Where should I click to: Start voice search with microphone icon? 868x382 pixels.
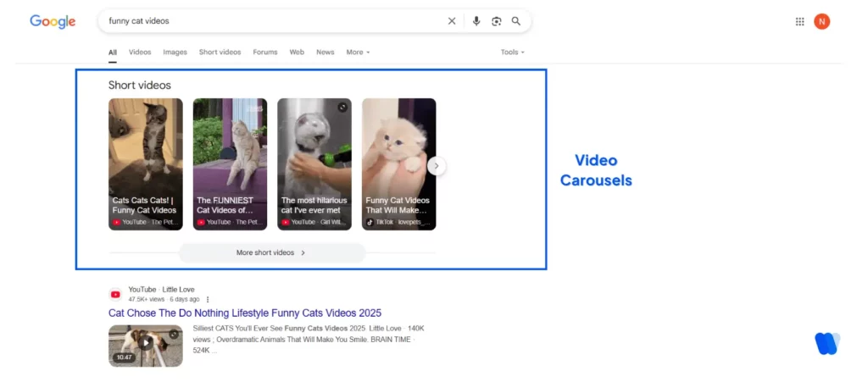point(476,21)
